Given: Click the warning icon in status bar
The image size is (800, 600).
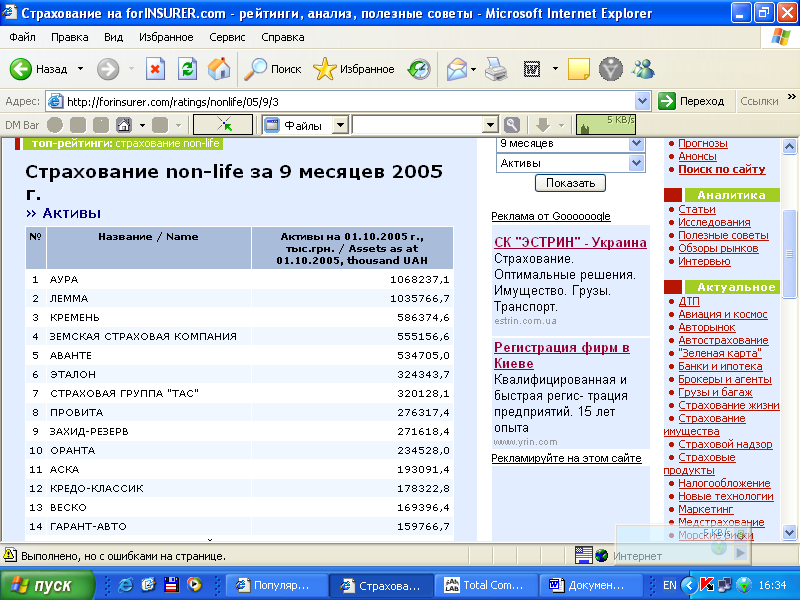Looking at the screenshot, I should (x=9, y=555).
